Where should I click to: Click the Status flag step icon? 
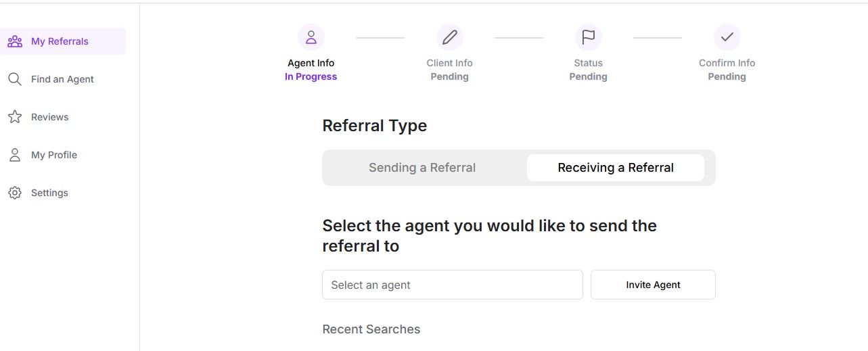click(x=589, y=37)
